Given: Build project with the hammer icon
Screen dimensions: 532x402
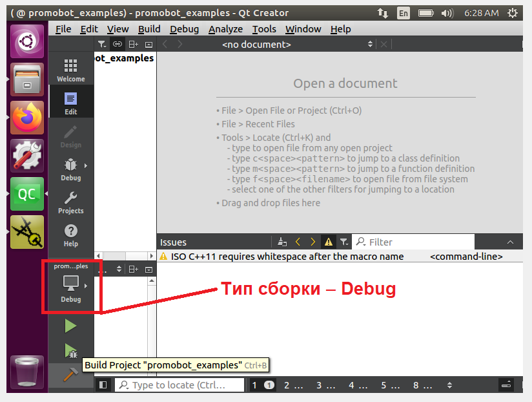Looking at the screenshot, I should point(70,374).
